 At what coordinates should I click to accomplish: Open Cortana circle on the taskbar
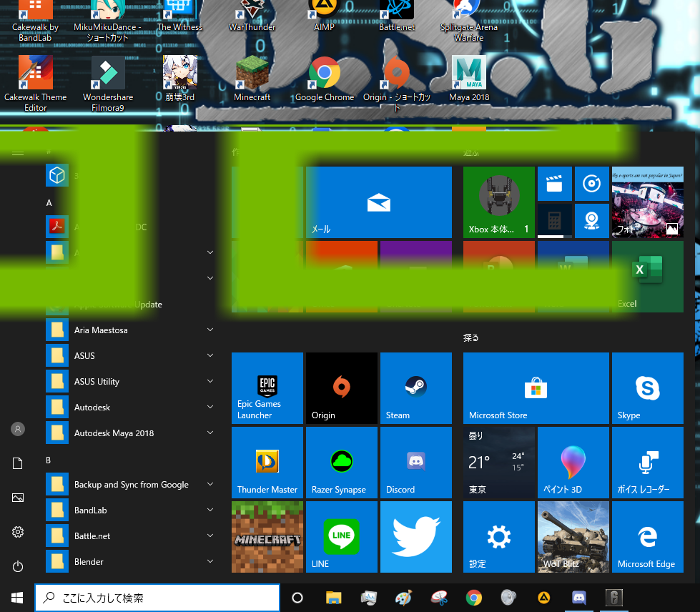tap(297, 598)
